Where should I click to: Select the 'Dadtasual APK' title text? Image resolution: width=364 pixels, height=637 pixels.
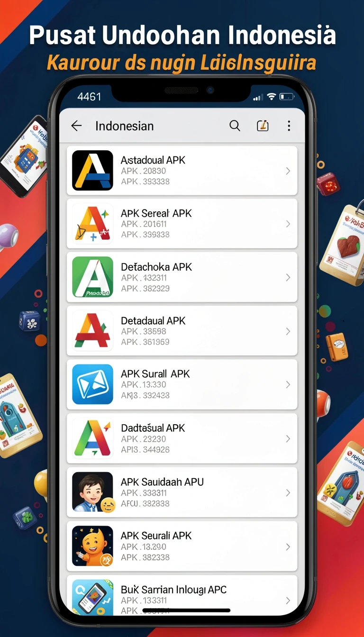pyautogui.click(x=153, y=428)
